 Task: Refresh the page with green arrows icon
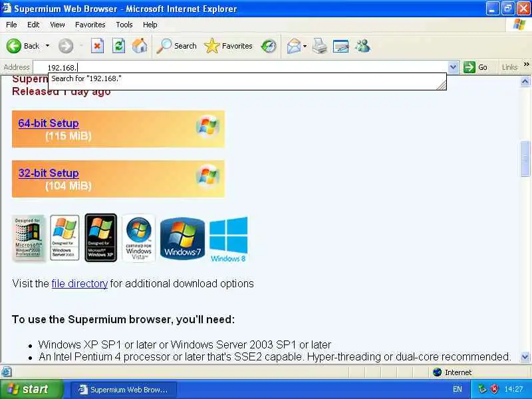(x=118, y=46)
